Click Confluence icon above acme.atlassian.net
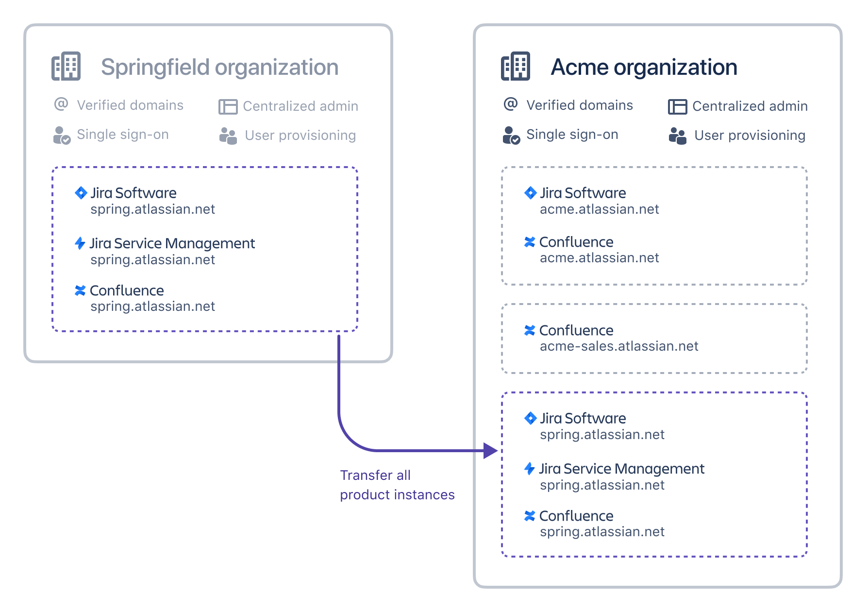 point(530,242)
